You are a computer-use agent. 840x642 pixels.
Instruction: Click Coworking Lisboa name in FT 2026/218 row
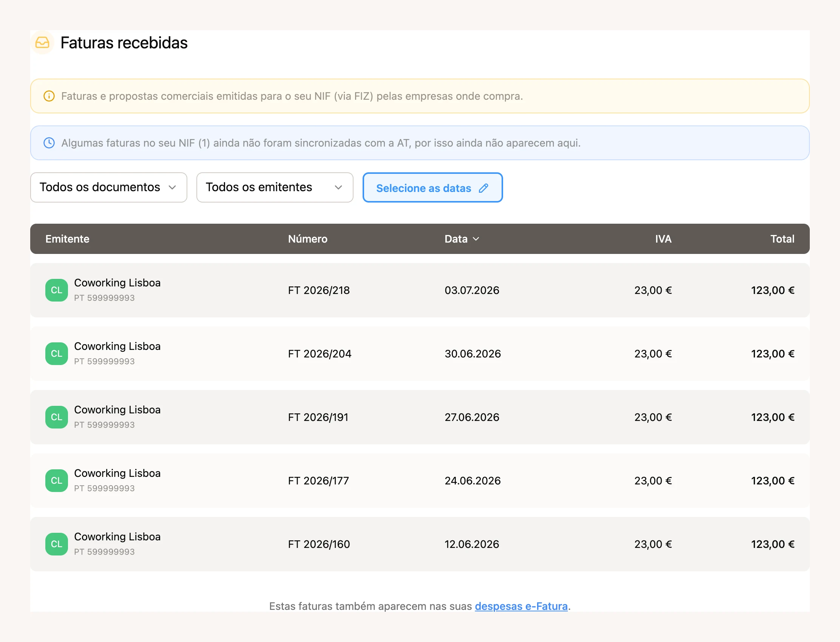(x=117, y=283)
